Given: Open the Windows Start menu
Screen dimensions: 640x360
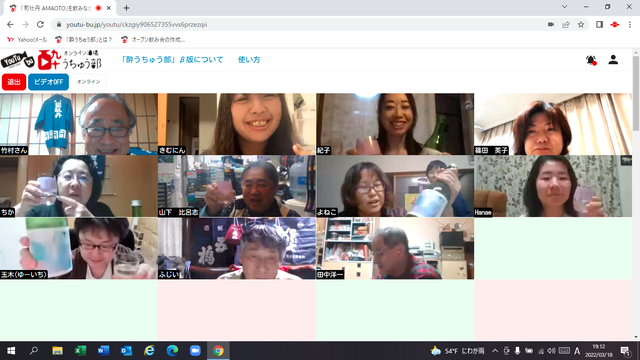Looking at the screenshot, I should tap(11, 351).
